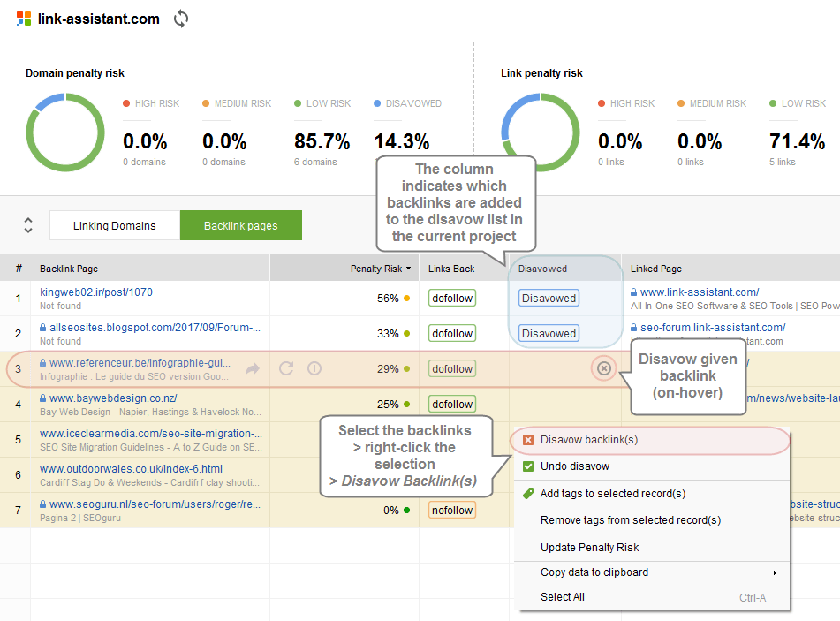Click the 56% penalty risk value
Screen dimensions: 840x621
[x=388, y=299]
